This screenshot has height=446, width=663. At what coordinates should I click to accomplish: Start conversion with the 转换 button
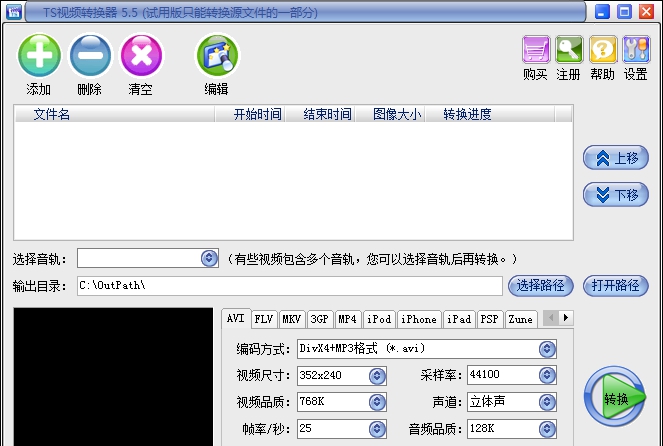[615, 397]
